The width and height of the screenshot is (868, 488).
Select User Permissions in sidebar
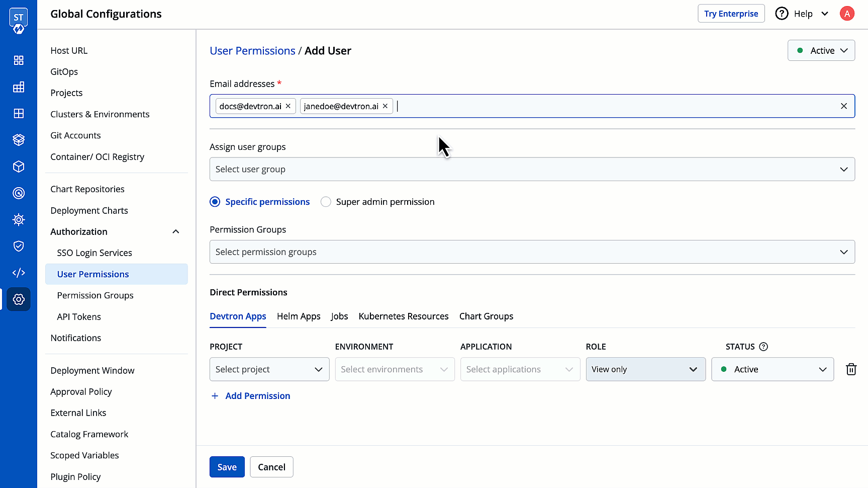[x=117, y=274]
